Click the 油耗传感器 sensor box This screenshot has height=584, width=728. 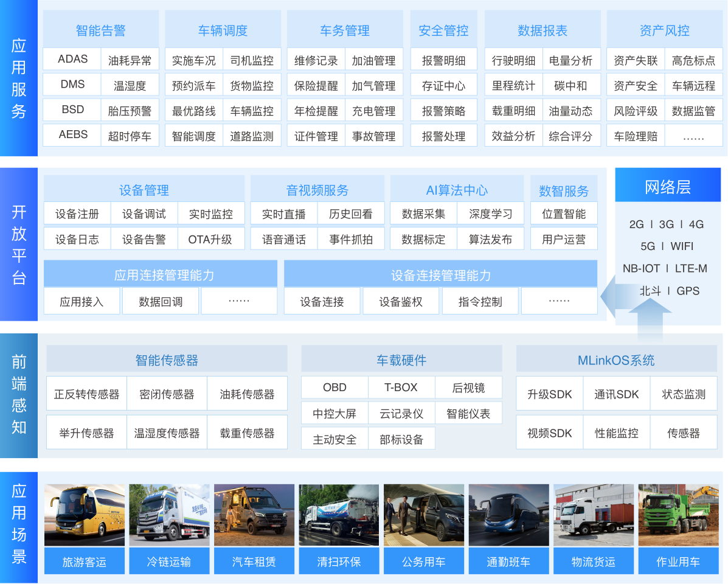point(247,394)
